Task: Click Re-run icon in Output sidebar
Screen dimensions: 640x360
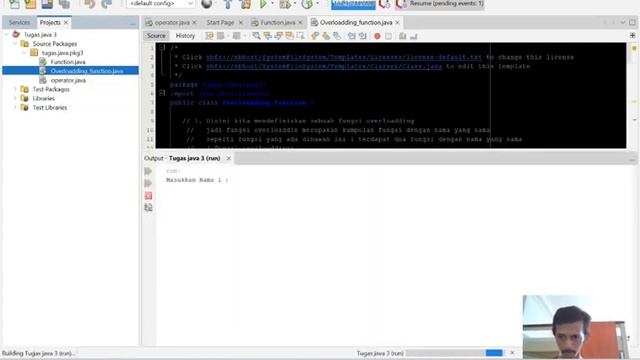Action: (148, 171)
